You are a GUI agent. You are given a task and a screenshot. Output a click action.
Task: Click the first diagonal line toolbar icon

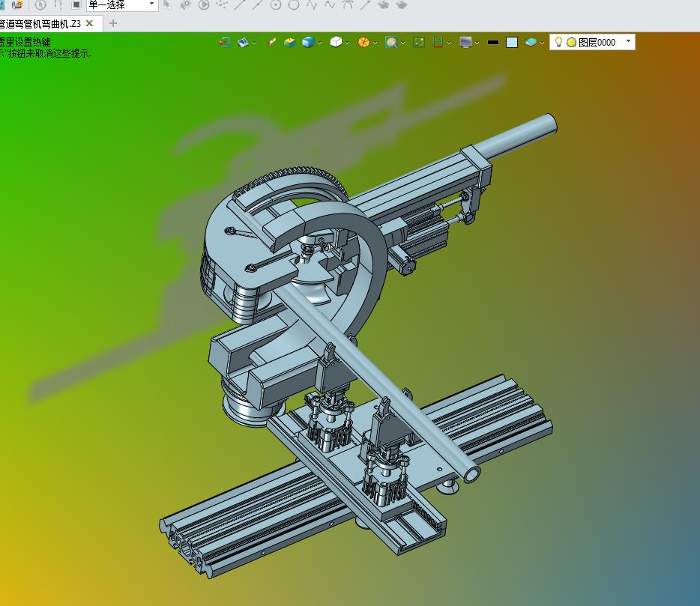coord(240,5)
